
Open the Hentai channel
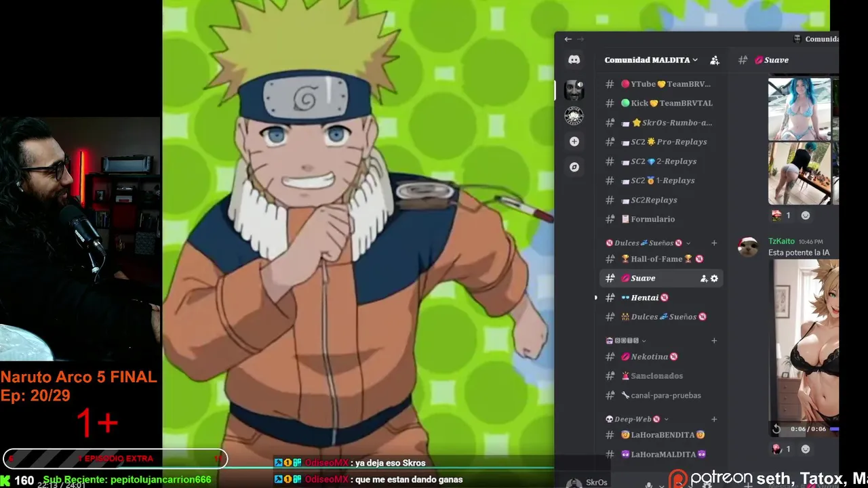click(x=661, y=298)
